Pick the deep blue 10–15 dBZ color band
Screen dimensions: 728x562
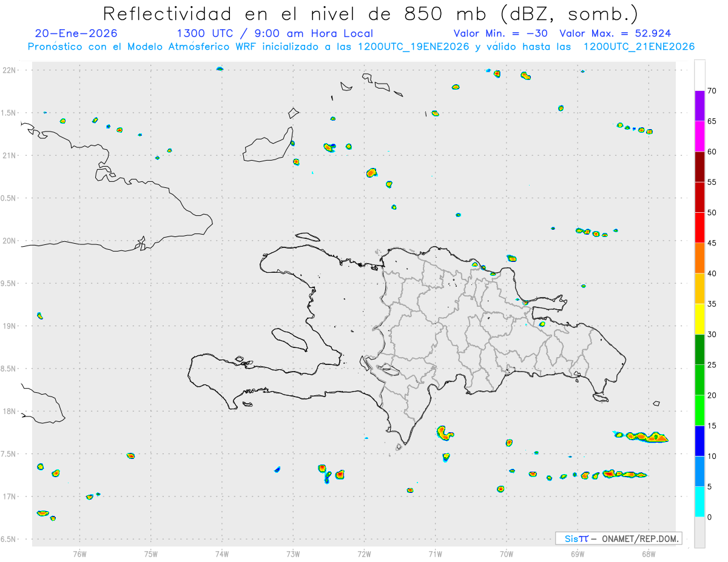[699, 441]
